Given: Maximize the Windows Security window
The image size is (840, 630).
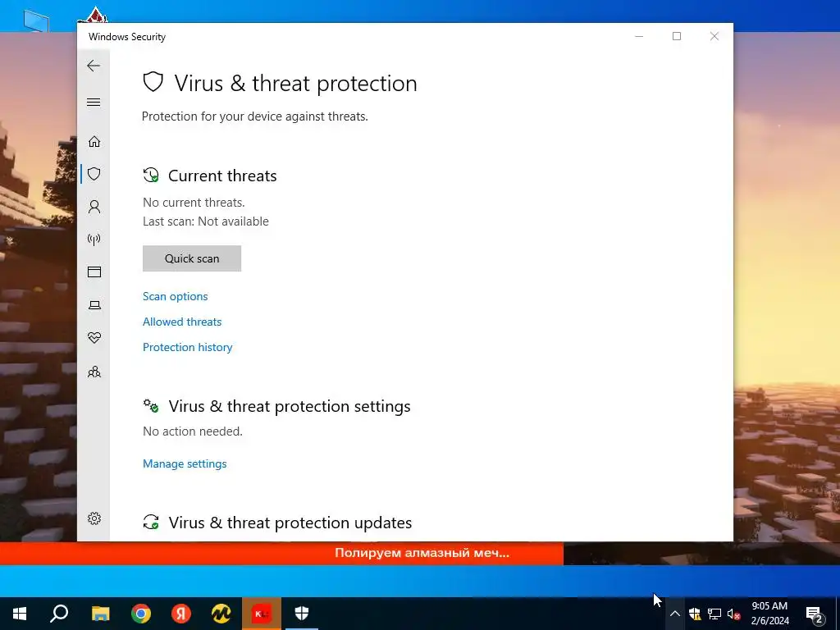Looking at the screenshot, I should [x=677, y=36].
